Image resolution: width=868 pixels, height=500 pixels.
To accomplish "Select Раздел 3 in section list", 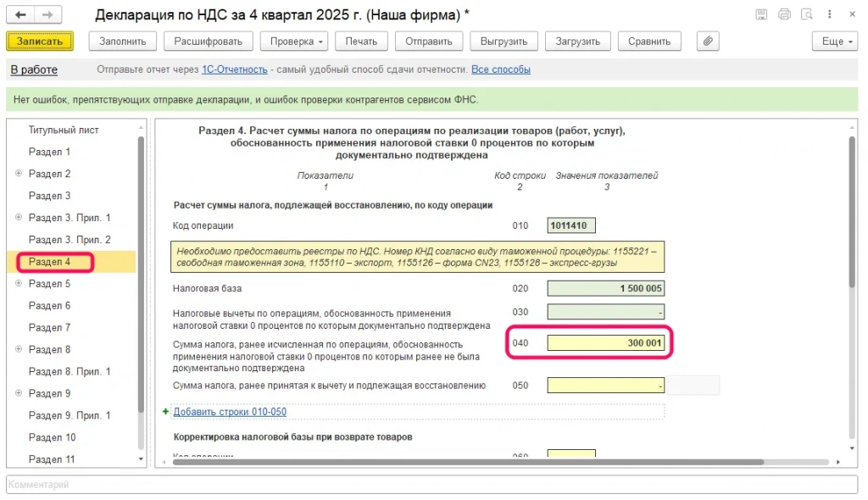I will 49,196.
